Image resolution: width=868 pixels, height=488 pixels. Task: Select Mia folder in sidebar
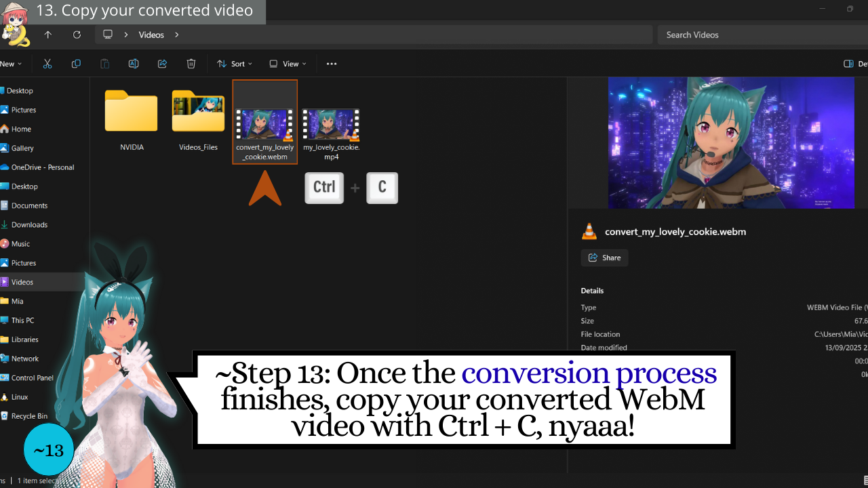(17, 301)
